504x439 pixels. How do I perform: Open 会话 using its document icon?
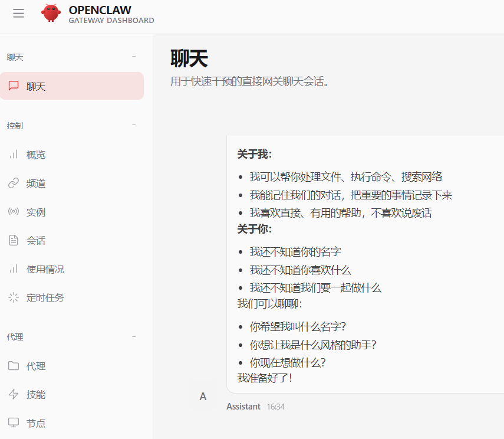[13, 240]
